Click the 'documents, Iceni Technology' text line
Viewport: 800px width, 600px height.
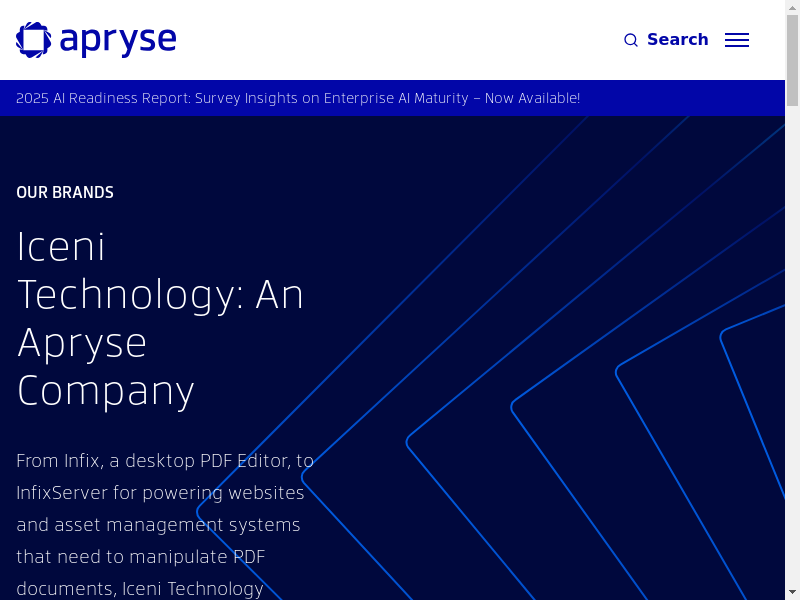click(140, 588)
